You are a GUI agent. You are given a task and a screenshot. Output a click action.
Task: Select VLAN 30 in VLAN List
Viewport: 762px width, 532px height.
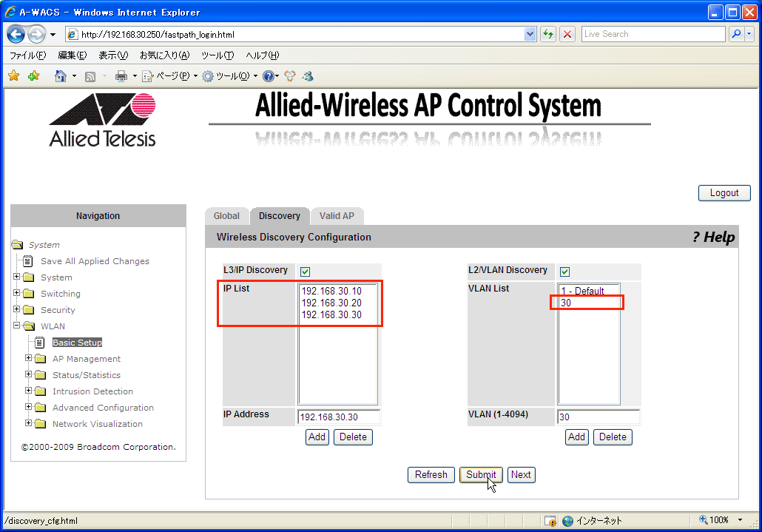[x=588, y=303]
